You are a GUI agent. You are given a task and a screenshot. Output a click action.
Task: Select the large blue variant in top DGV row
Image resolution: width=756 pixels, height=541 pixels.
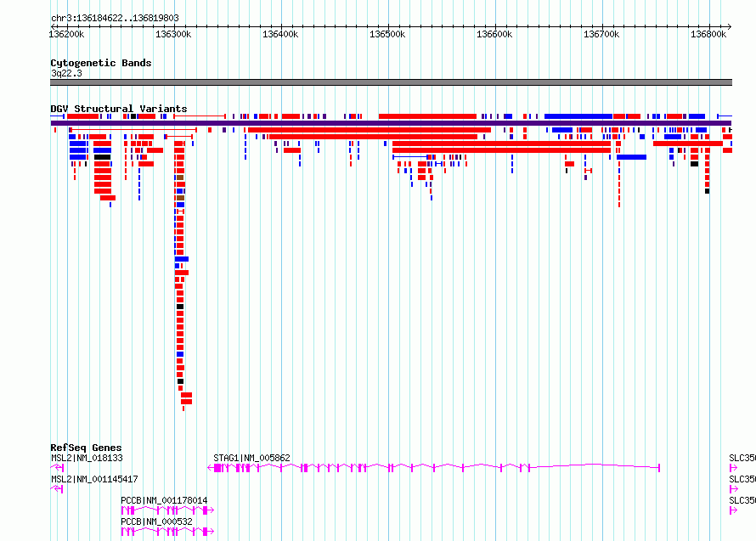(578, 116)
